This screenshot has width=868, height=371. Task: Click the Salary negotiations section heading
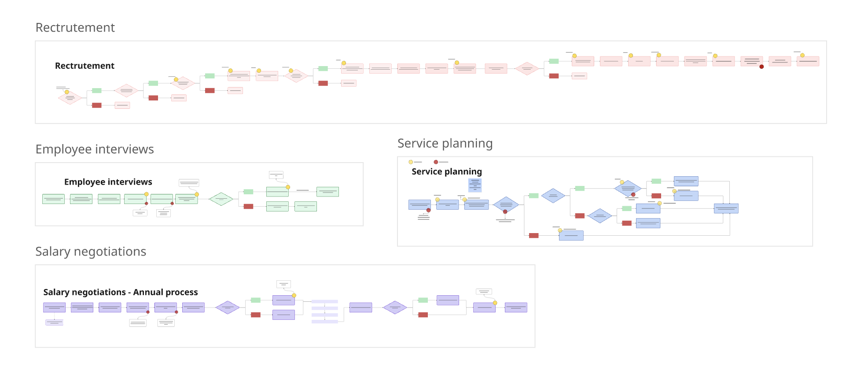(x=91, y=252)
